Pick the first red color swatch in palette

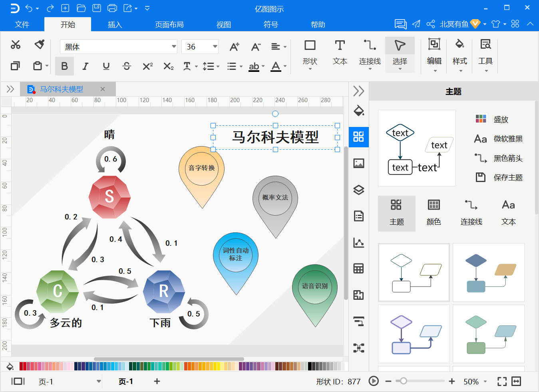click(x=21, y=366)
